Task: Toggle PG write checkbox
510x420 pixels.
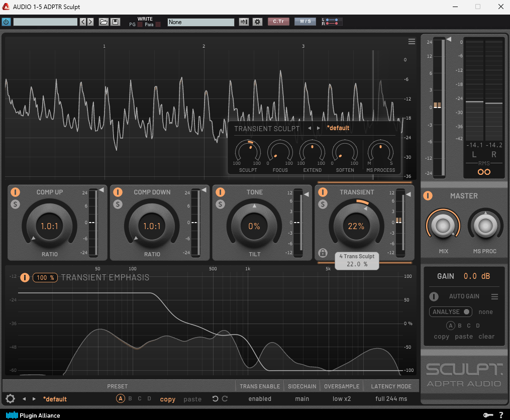Action: tap(140, 25)
